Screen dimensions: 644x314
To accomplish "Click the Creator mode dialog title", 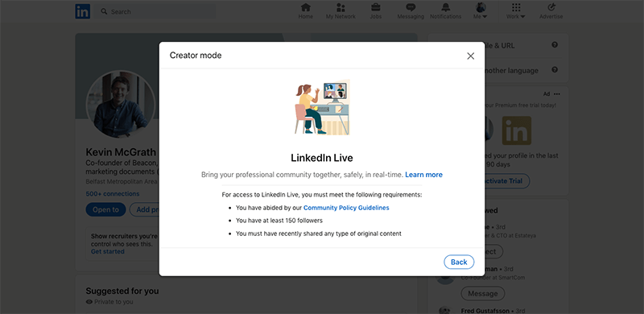I will click(196, 56).
